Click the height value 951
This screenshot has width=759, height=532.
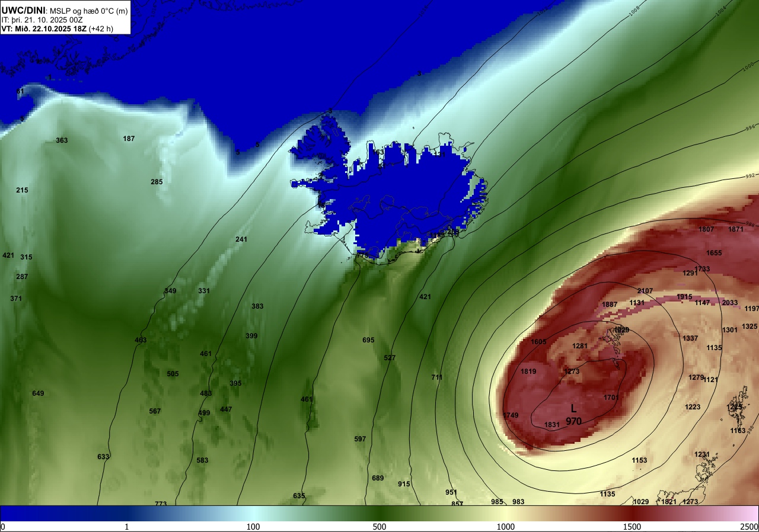[451, 492]
